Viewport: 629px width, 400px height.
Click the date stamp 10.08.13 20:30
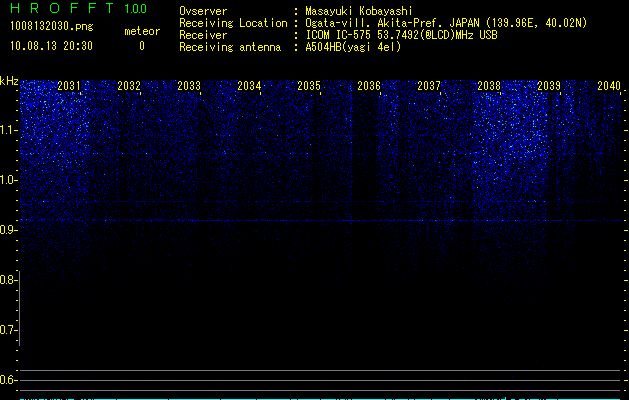click(x=51, y=46)
